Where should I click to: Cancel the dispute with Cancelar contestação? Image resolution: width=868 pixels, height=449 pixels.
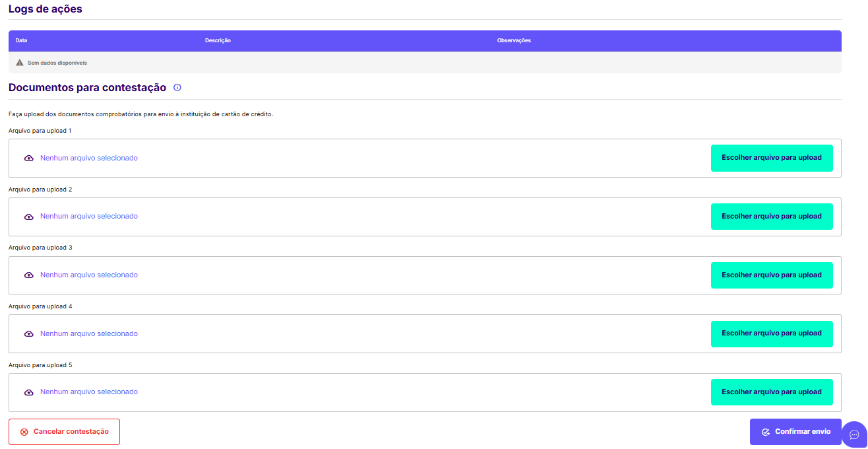64,432
